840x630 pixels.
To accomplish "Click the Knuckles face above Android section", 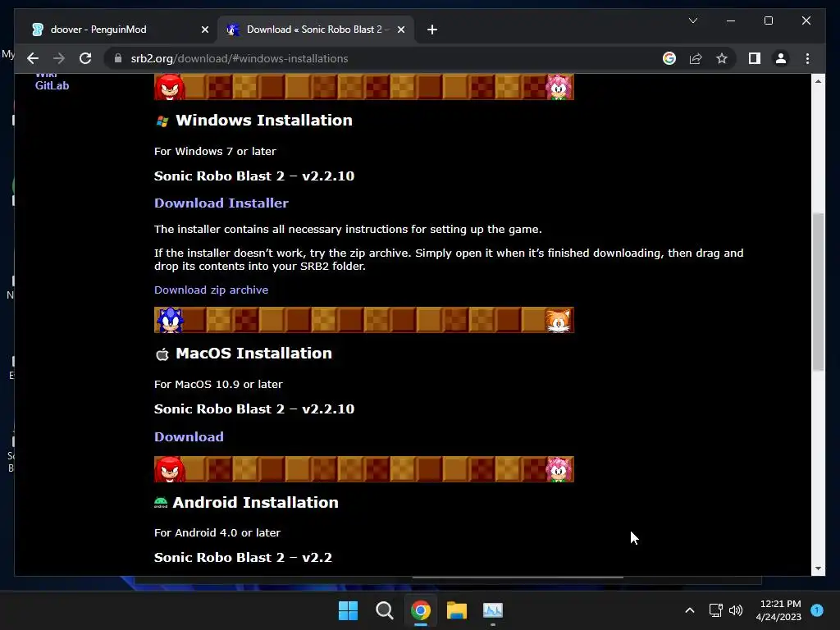I will click(x=170, y=469).
